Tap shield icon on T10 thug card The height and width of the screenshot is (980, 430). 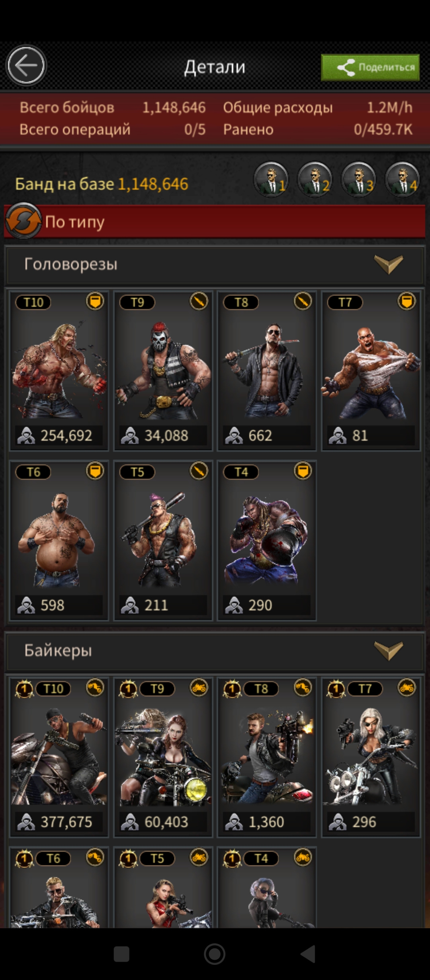(95, 301)
